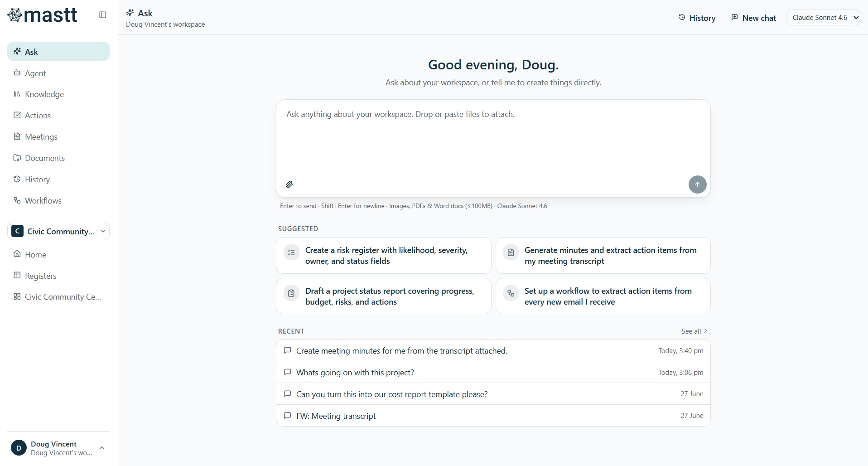Image resolution: width=868 pixels, height=466 pixels.
Task: Click the document icon on Generate minutes card
Action: (511, 252)
